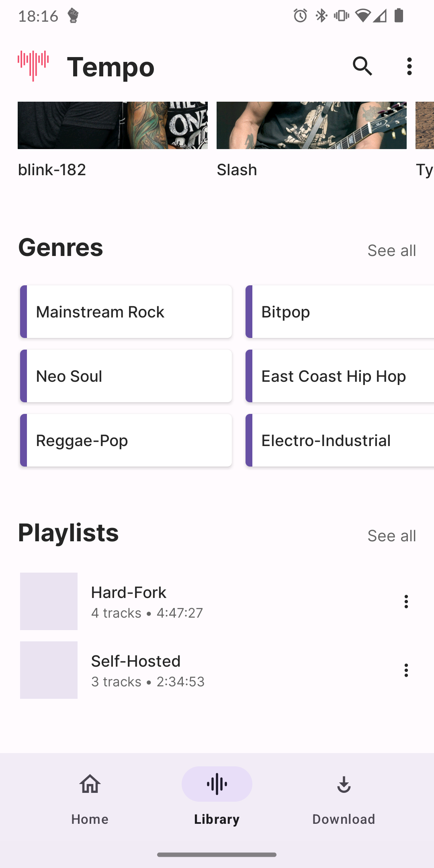Open the search icon in the header
Screen dimensions: 434x868
pos(362,66)
